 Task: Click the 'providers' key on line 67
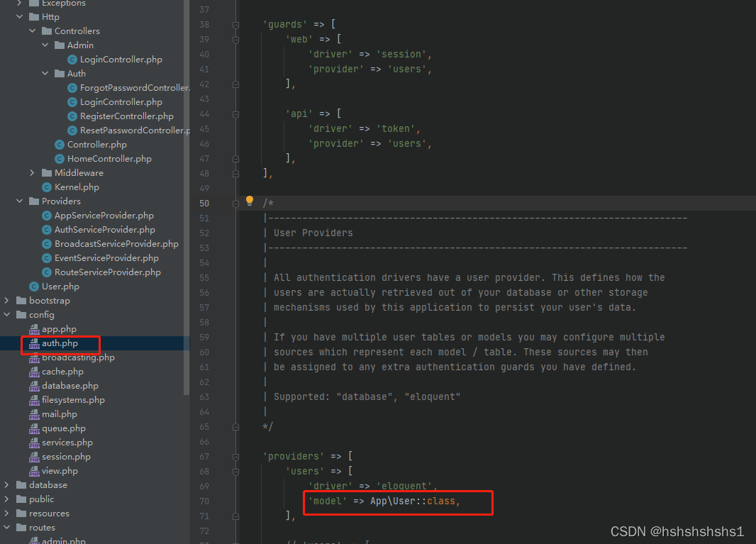click(x=294, y=456)
